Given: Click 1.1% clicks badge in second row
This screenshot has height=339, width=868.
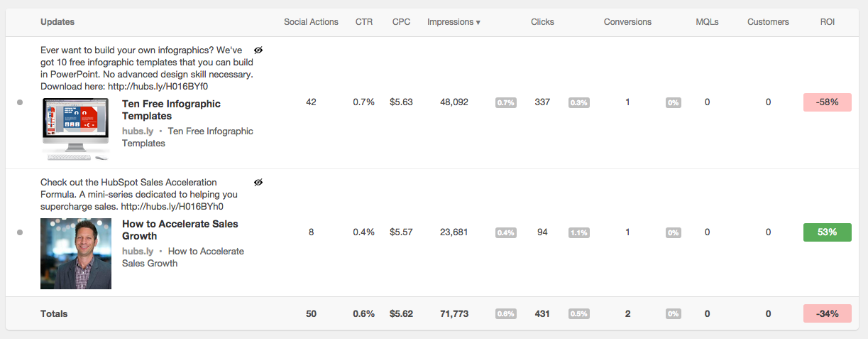Looking at the screenshot, I should [x=578, y=233].
